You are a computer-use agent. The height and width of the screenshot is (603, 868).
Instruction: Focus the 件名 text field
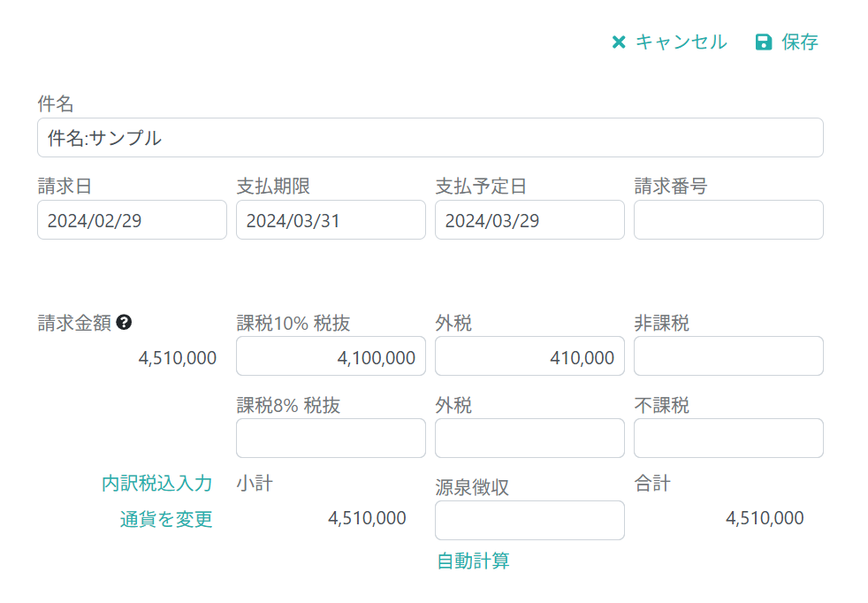coord(430,138)
